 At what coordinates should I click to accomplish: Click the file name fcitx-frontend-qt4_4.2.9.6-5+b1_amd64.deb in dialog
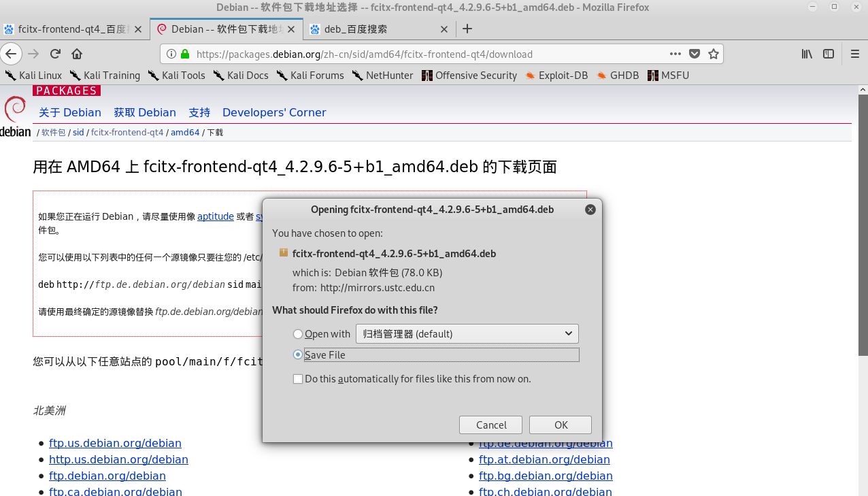coord(394,253)
